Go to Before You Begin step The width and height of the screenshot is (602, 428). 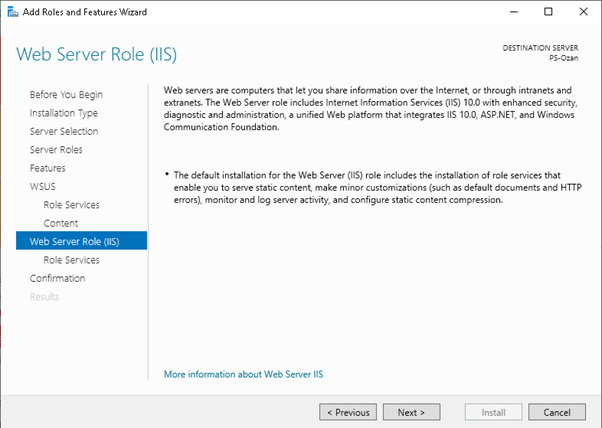(66, 95)
